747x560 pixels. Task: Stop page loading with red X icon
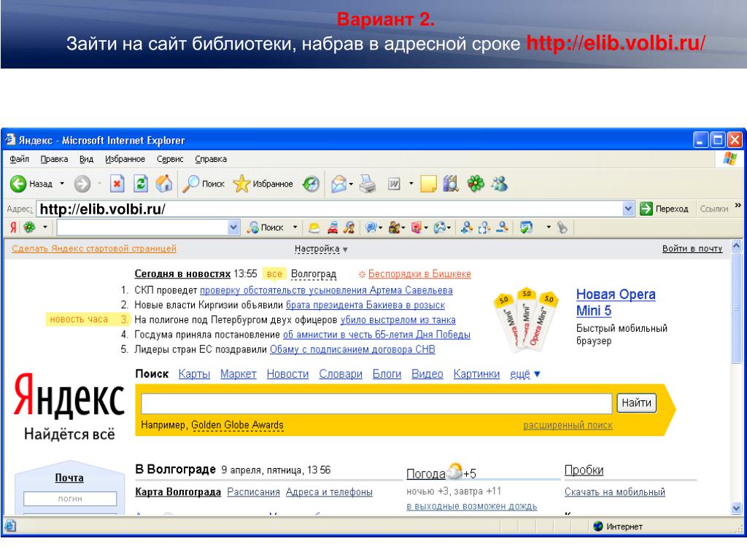click(117, 184)
